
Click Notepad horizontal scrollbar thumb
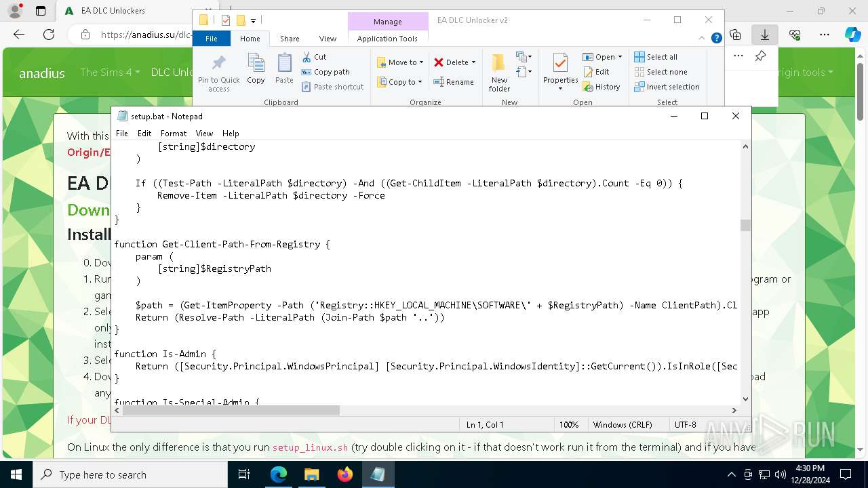pos(231,410)
